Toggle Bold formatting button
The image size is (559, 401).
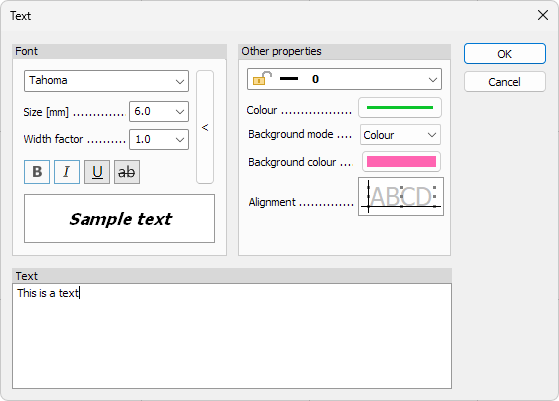(x=37, y=172)
